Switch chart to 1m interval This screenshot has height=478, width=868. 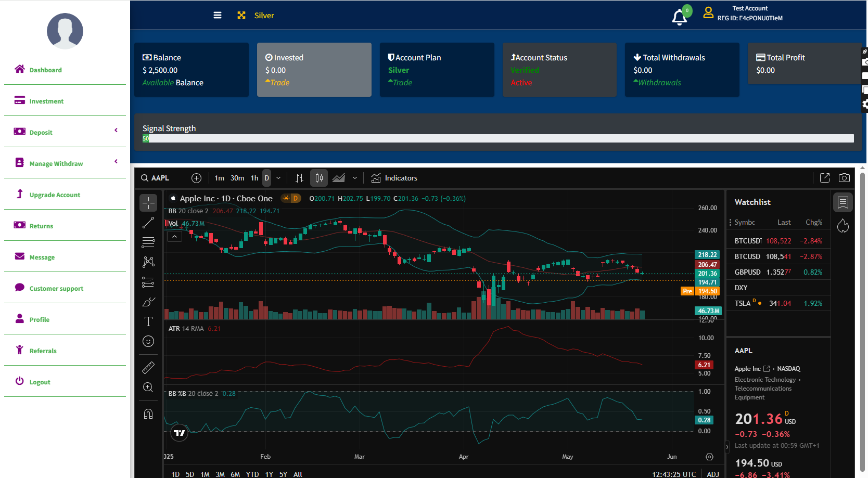pyautogui.click(x=220, y=178)
